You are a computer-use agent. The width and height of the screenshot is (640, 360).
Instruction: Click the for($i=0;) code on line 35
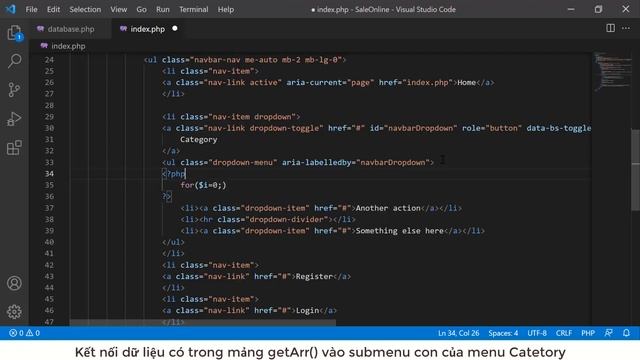[203, 185]
